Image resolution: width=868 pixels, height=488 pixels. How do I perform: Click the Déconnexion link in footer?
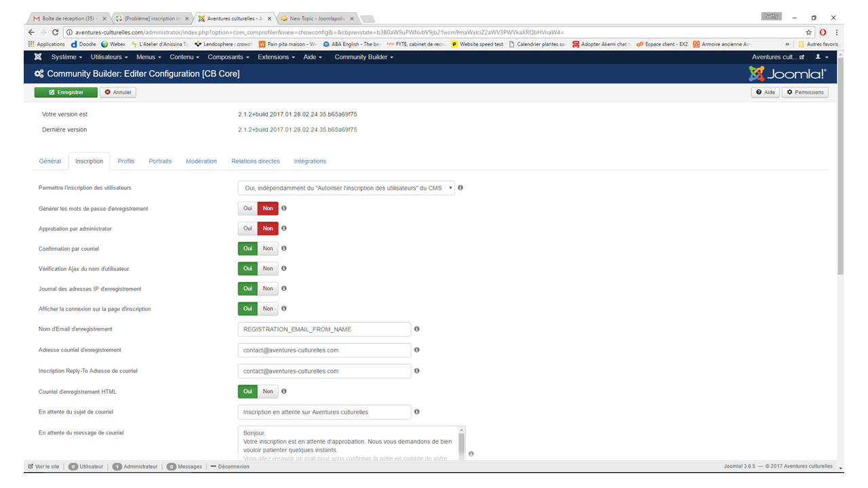(230, 466)
